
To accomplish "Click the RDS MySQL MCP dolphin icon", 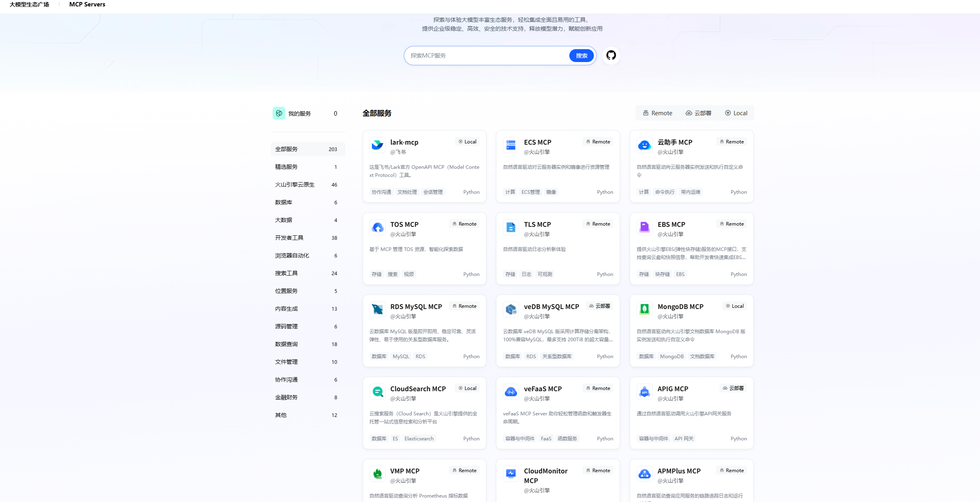I will 377,309.
